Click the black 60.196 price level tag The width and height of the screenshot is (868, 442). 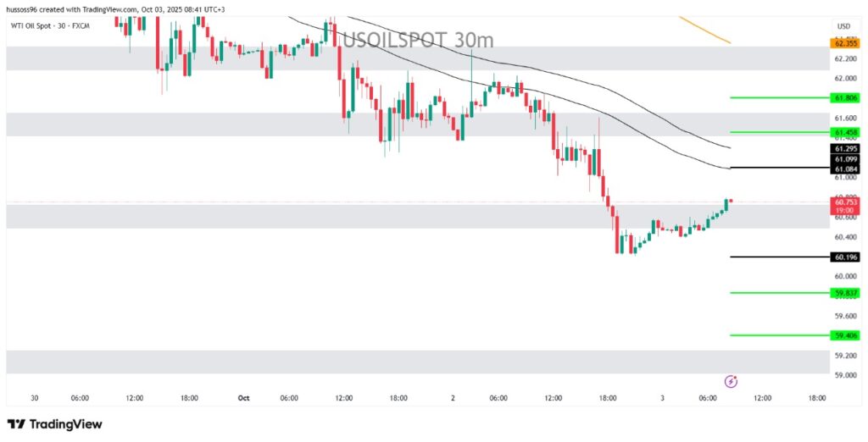coord(846,257)
